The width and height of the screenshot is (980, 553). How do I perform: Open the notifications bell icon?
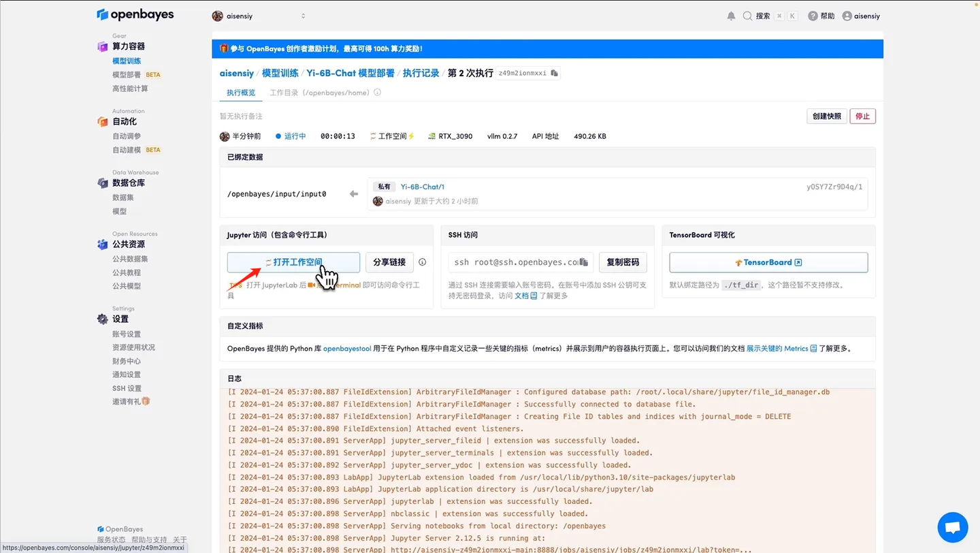point(731,16)
